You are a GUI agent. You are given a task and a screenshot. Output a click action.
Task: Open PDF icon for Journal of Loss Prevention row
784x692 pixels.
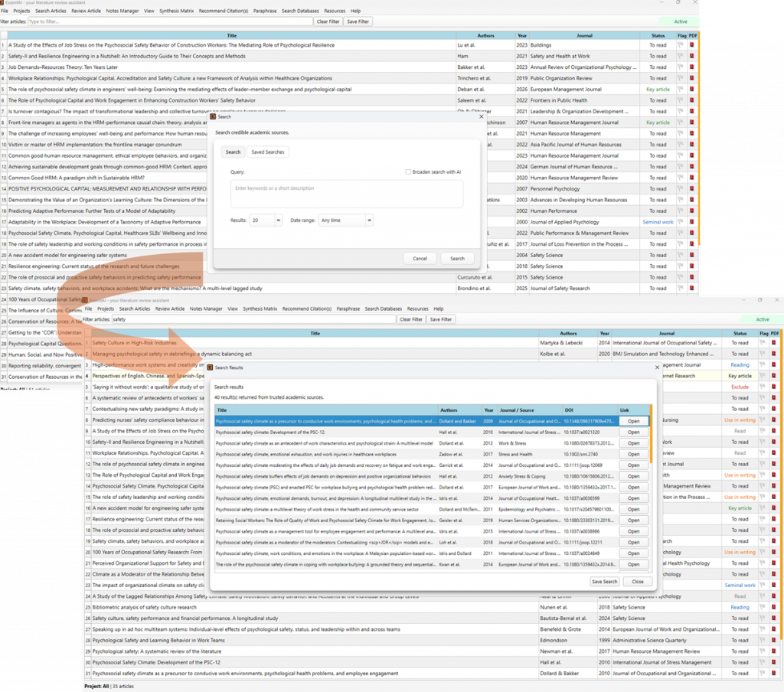coord(692,244)
